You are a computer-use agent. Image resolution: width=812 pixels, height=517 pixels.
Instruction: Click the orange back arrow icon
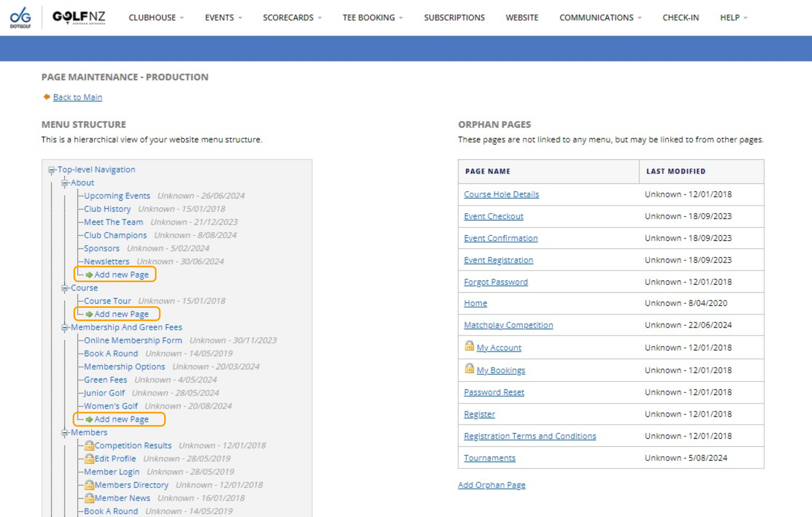[47, 97]
